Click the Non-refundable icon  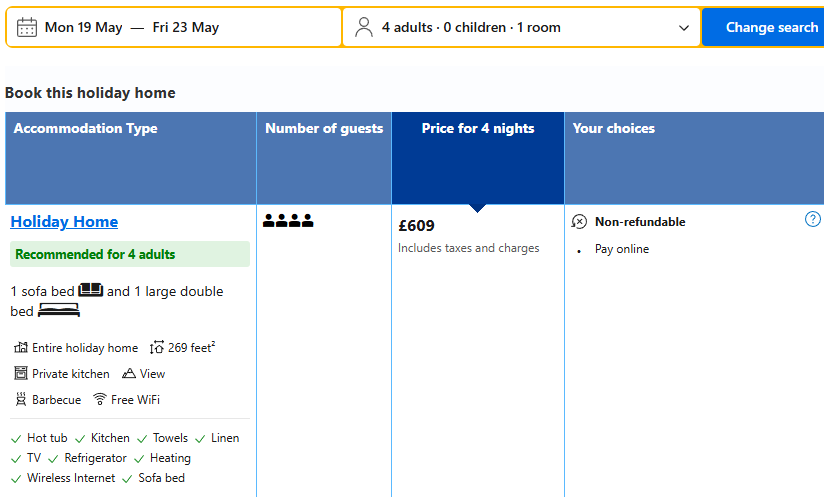pyautogui.click(x=579, y=222)
